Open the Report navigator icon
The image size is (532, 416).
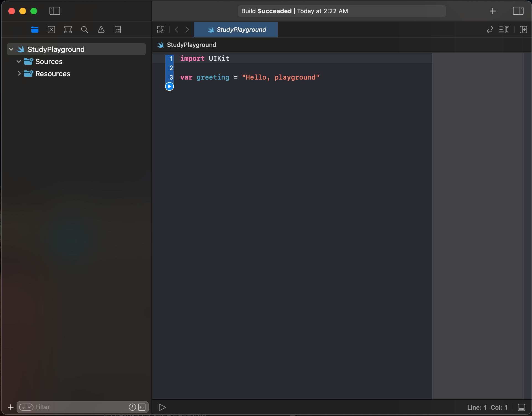[x=118, y=30]
